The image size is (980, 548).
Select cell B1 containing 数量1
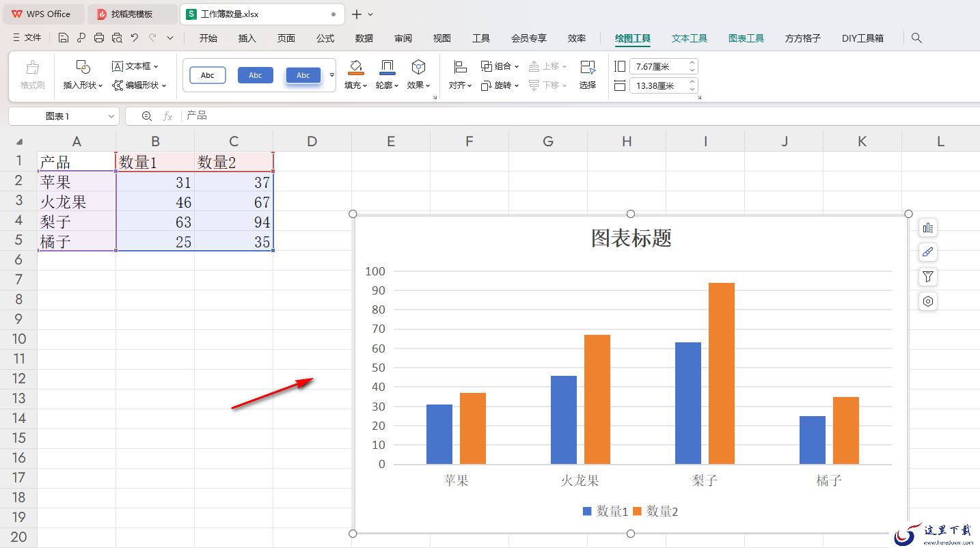tap(155, 162)
